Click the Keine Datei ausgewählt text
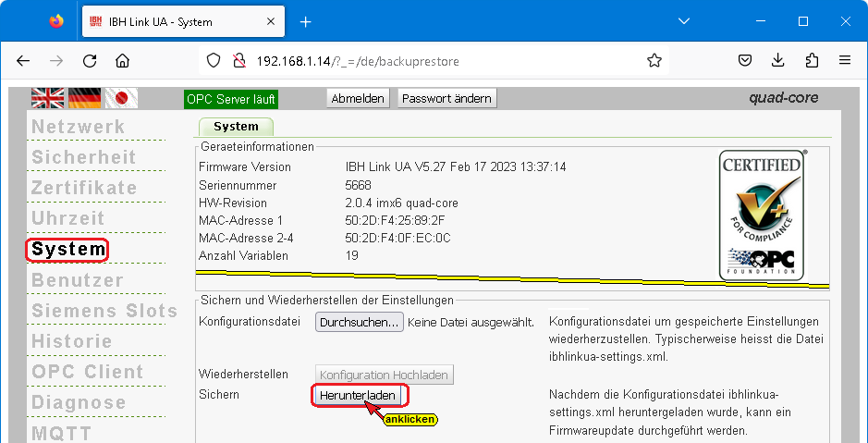This screenshot has width=868, height=443. click(x=471, y=322)
